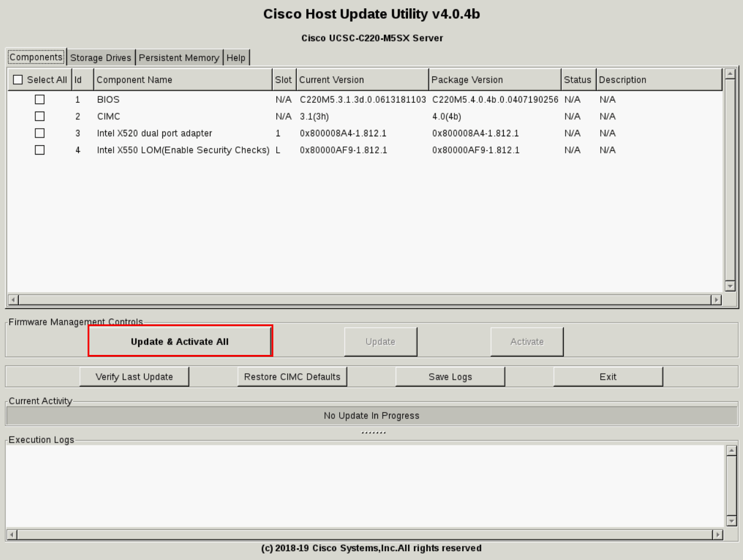Select the BIOS component name

pos(108,99)
